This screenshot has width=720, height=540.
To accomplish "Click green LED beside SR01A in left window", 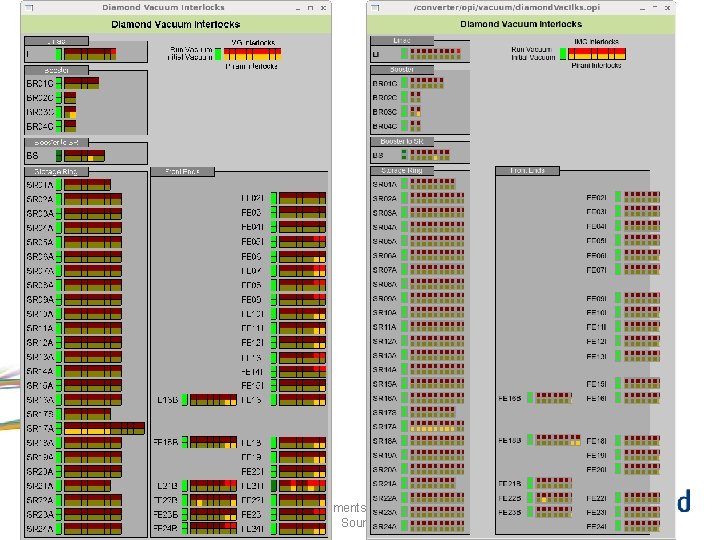I will 59,185.
